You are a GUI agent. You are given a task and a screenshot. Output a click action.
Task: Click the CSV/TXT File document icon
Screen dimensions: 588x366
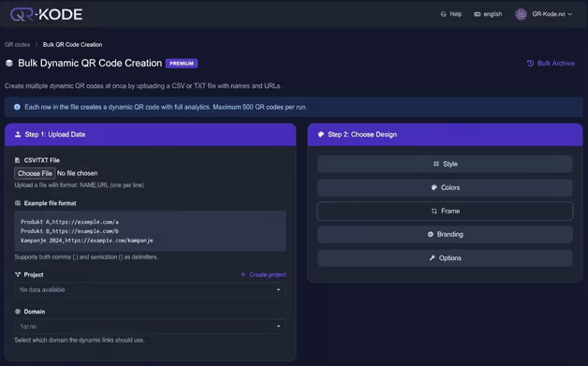(x=17, y=160)
